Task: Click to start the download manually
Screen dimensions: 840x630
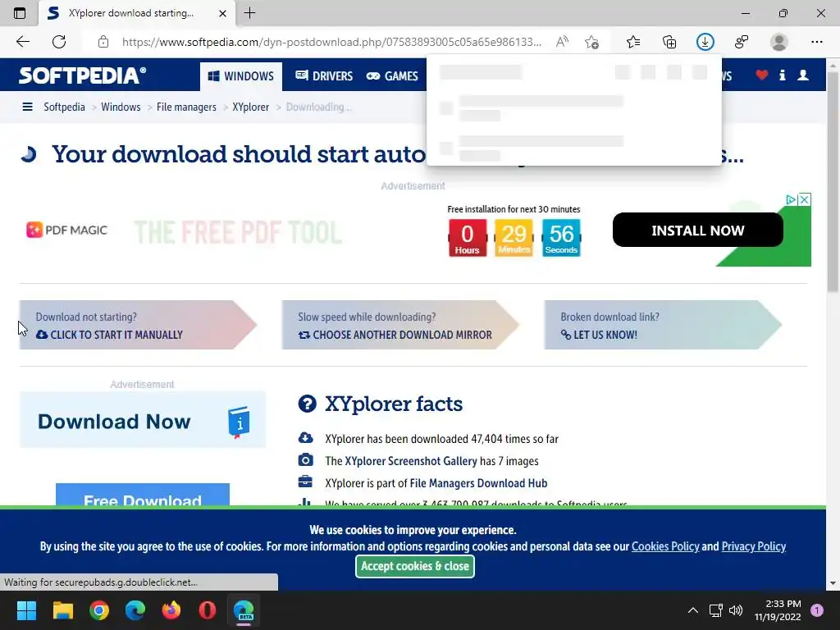Action: point(138,325)
